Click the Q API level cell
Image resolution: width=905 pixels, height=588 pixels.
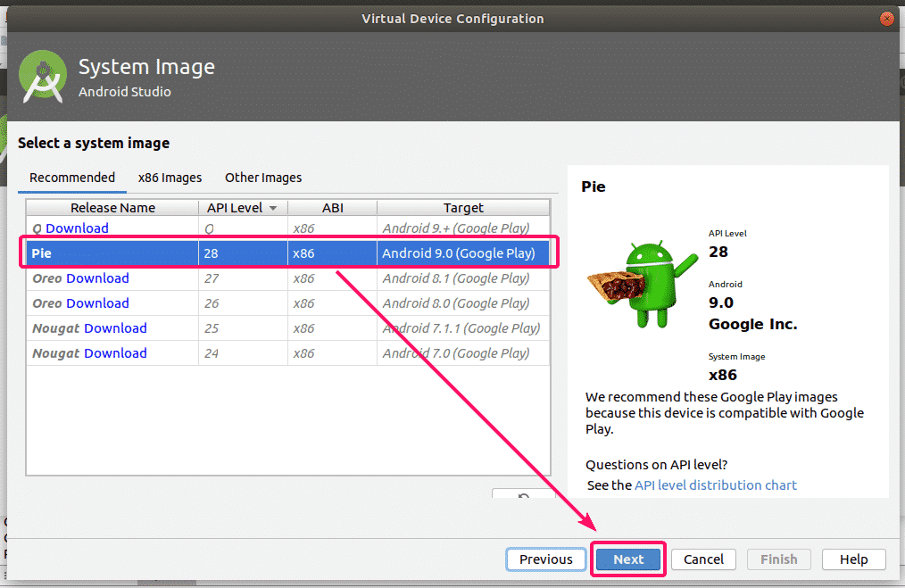tap(243, 228)
